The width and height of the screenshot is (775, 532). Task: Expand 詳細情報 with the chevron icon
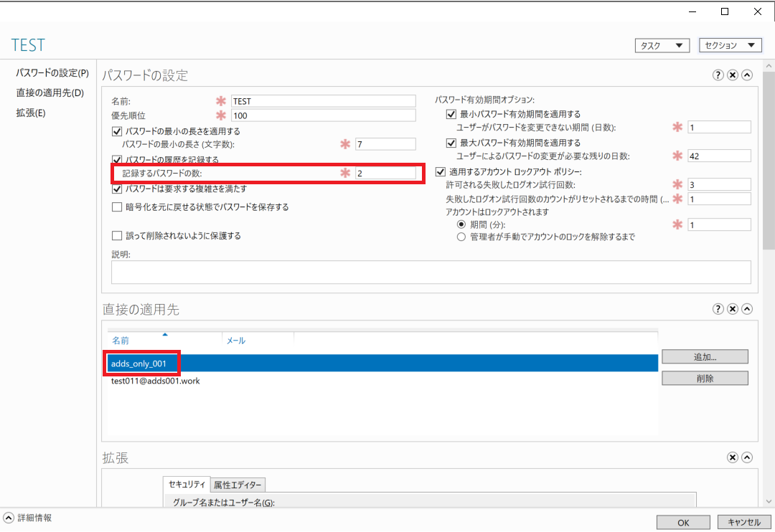pyautogui.click(x=9, y=518)
